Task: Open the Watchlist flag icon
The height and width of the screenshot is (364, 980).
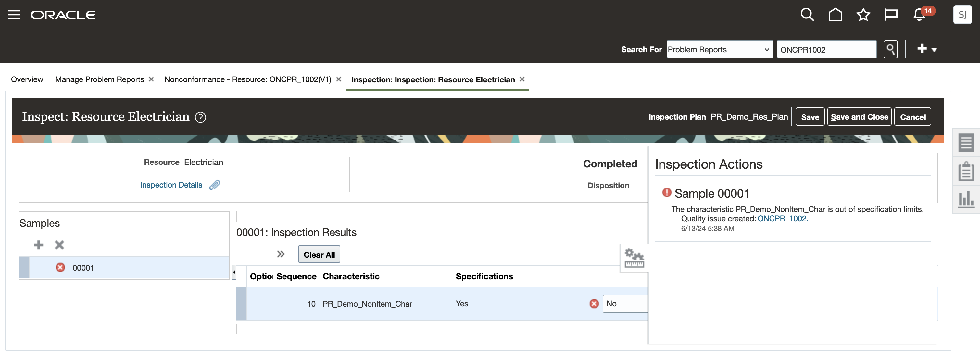Action: coord(891,15)
